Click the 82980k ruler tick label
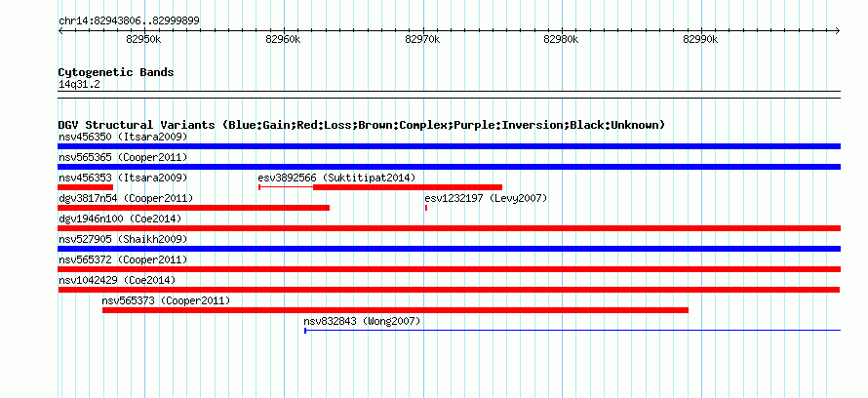This screenshot has width=868, height=398. pos(561,39)
